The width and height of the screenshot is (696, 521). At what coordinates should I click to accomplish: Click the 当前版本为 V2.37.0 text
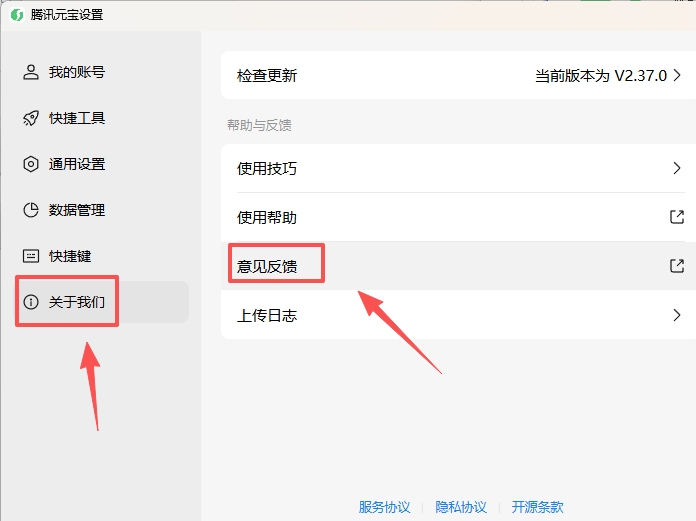point(601,76)
